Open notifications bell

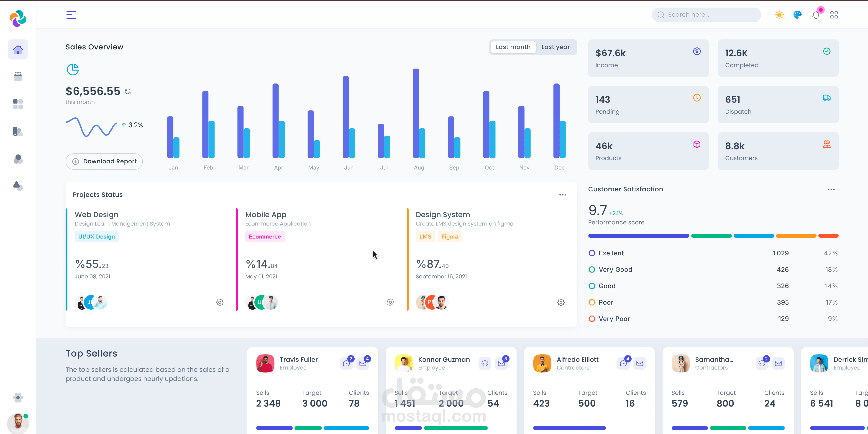click(816, 15)
